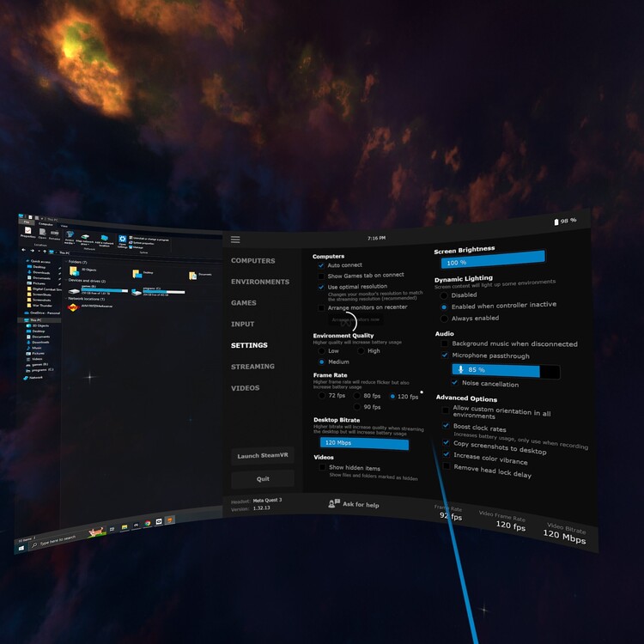The width and height of the screenshot is (644, 644).
Task: Adjust microphone passthrough 85% slider
Action: click(x=506, y=370)
